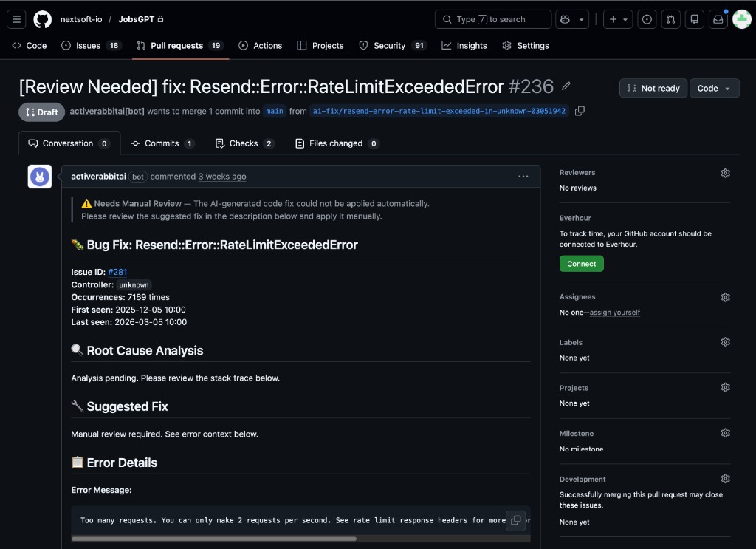Switch to the Issues tab
This screenshot has width=756, height=549.
[91, 45]
